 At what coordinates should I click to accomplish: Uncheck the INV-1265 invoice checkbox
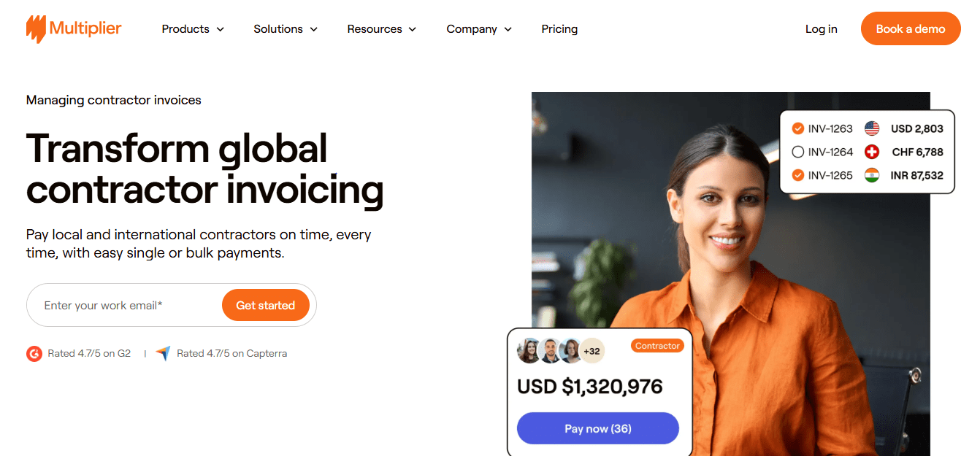pos(797,176)
